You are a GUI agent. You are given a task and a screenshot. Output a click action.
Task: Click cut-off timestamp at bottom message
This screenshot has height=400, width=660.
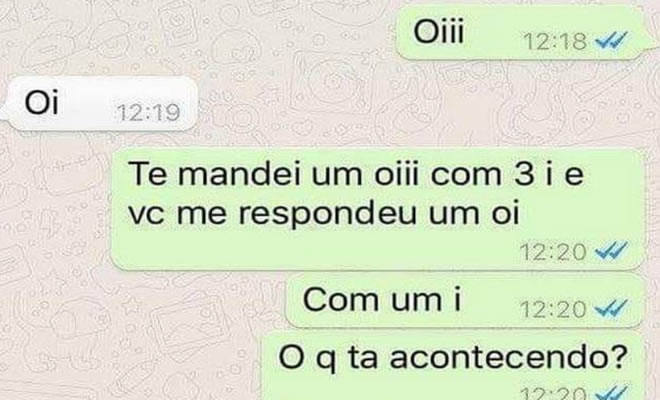coord(553,394)
